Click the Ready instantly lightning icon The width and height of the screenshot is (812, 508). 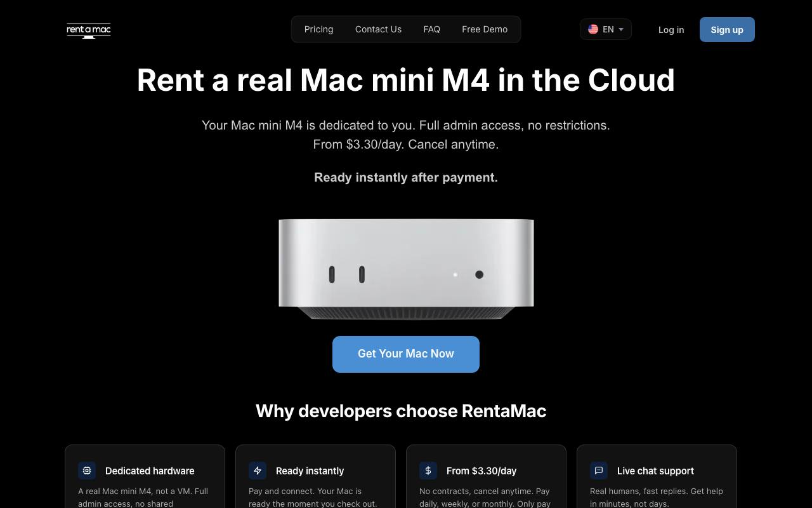[x=258, y=471]
